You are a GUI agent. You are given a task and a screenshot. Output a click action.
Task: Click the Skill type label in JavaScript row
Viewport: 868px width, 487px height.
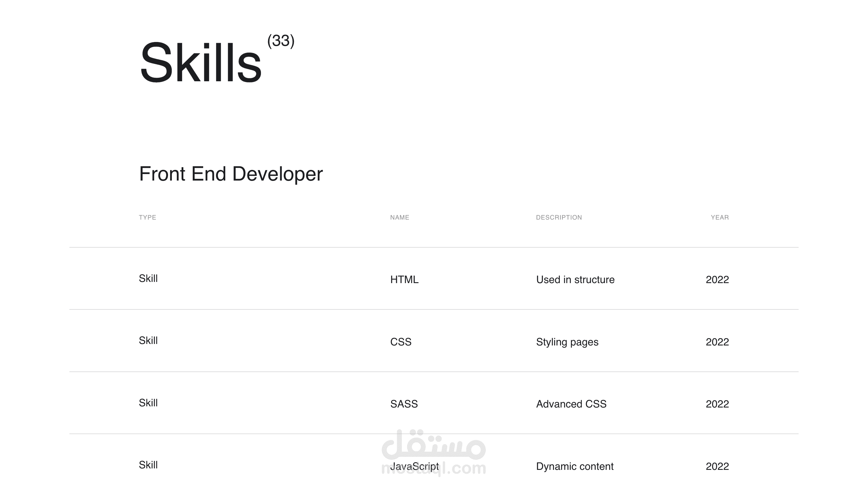point(148,465)
